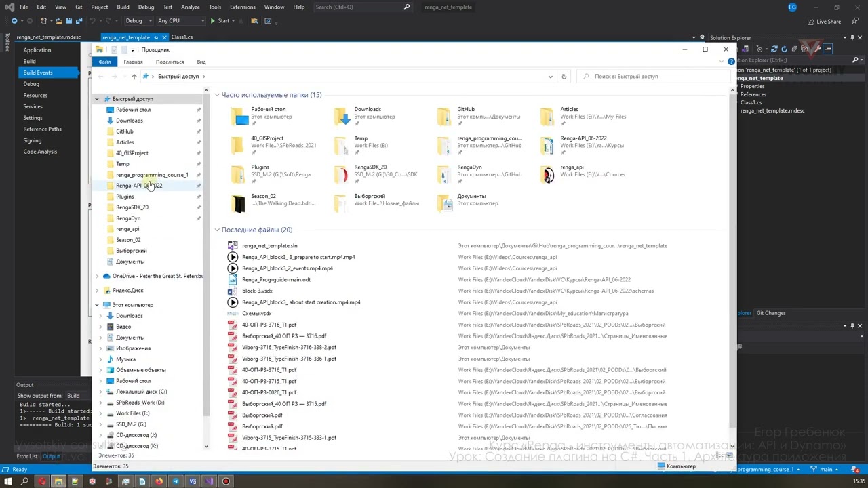Click the Up arrow in Explorer navigation
Image resolution: width=868 pixels, height=488 pixels.
click(134, 77)
